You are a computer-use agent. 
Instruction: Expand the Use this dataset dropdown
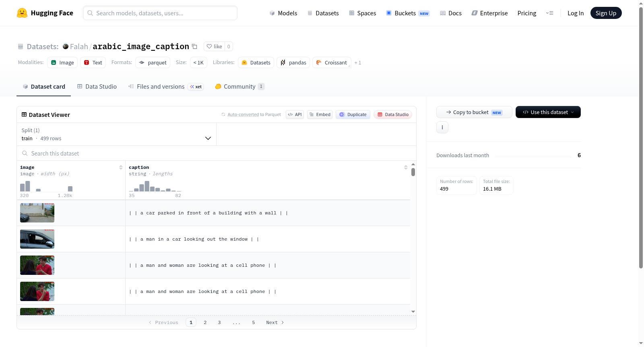point(548,112)
